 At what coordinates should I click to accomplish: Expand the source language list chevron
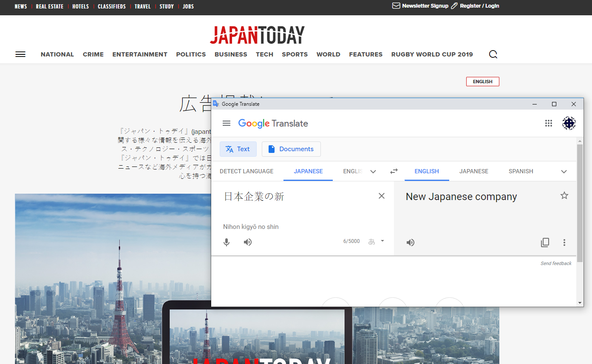tap(373, 172)
